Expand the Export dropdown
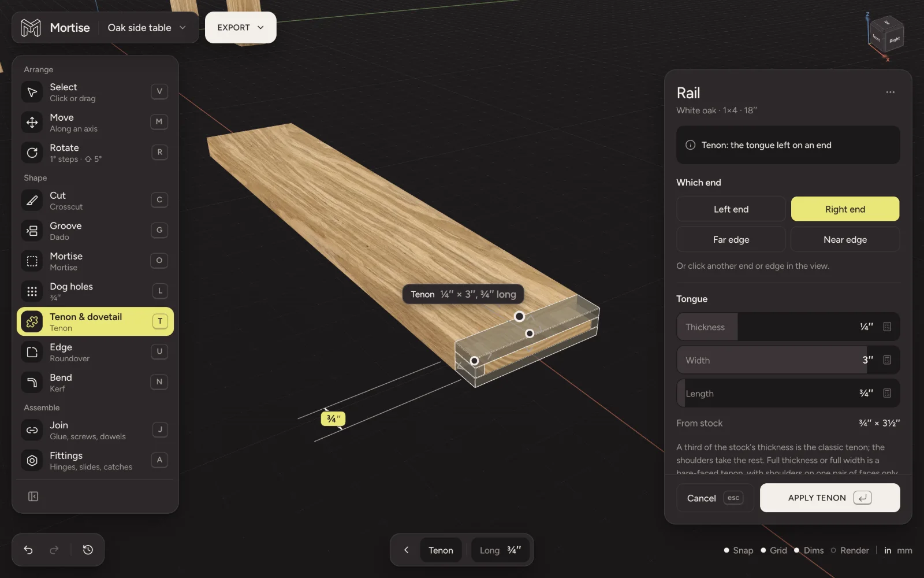Image resolution: width=924 pixels, height=578 pixels. click(241, 28)
